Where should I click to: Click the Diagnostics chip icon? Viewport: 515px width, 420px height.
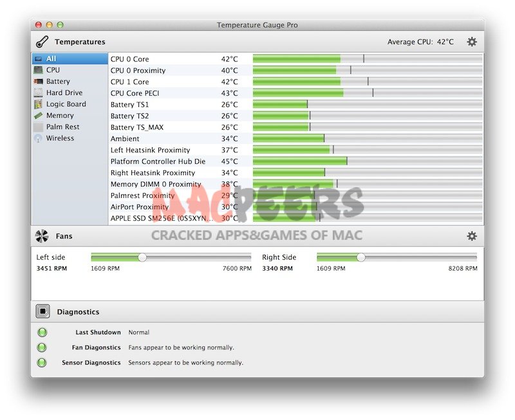click(42, 311)
